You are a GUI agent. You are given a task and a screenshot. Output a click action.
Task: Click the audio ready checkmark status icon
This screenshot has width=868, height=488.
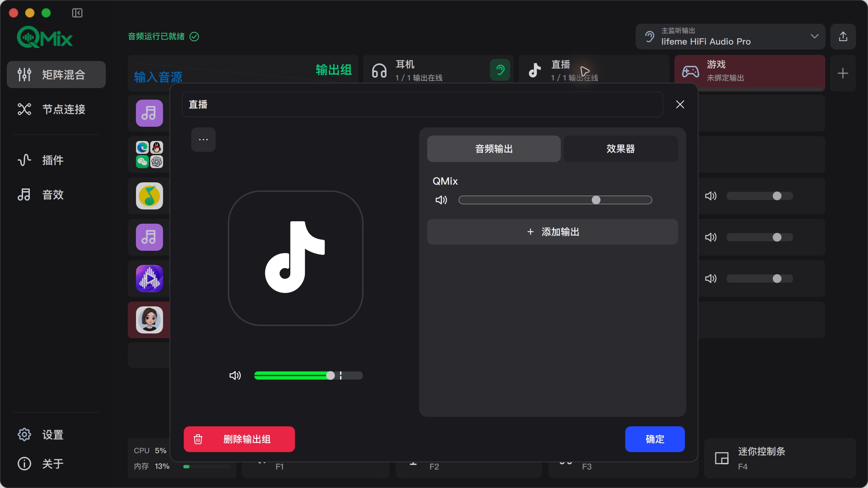click(194, 36)
